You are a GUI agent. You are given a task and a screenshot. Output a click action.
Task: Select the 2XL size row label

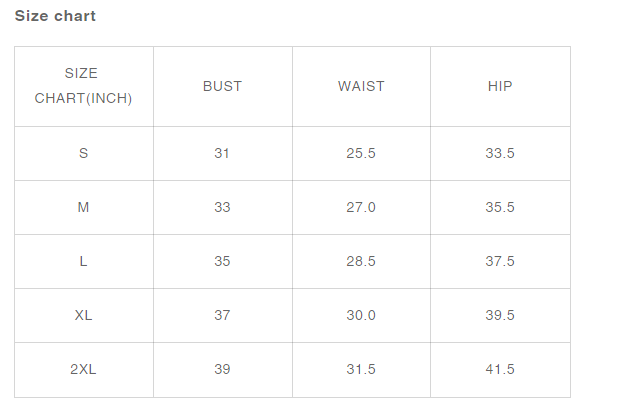(83, 369)
